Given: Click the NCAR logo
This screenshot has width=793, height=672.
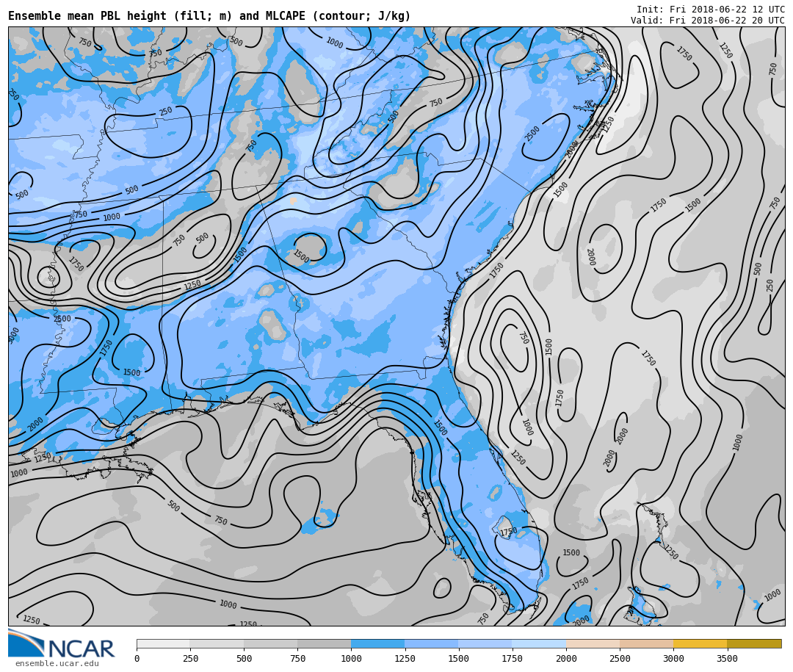Looking at the screenshot, I should (x=61, y=643).
